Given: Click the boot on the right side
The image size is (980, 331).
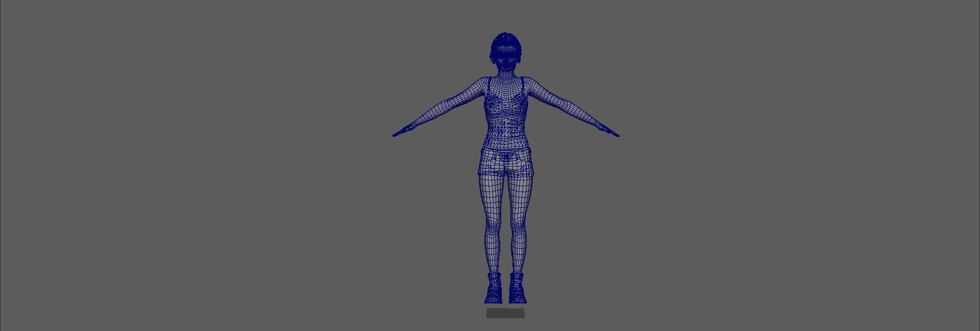Looking at the screenshot, I should (517, 288).
